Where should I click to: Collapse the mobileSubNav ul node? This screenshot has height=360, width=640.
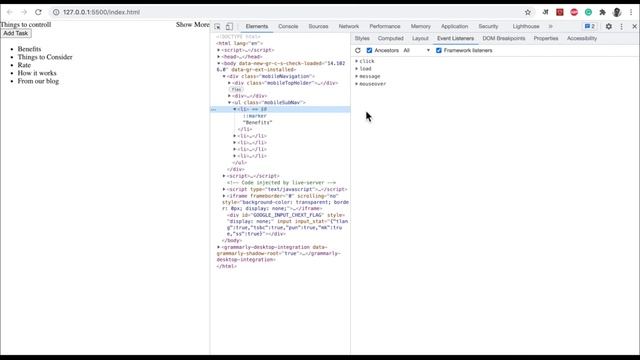pyautogui.click(x=229, y=102)
